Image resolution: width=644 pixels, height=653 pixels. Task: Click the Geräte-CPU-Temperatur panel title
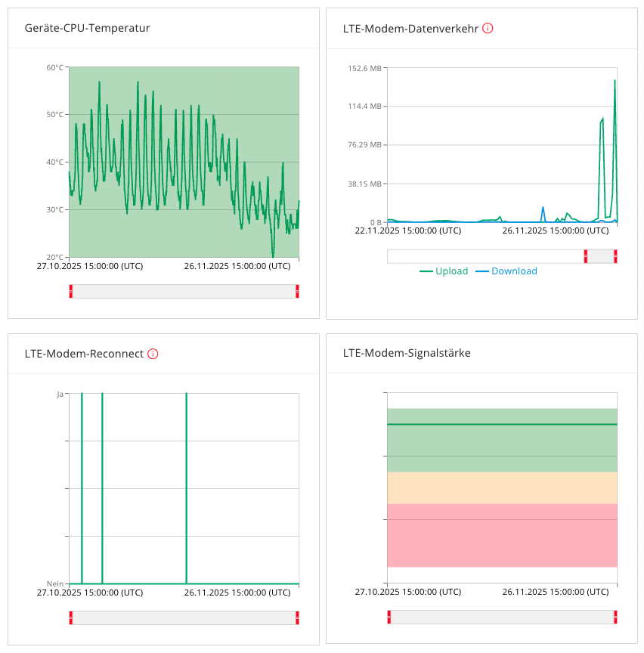(x=87, y=28)
